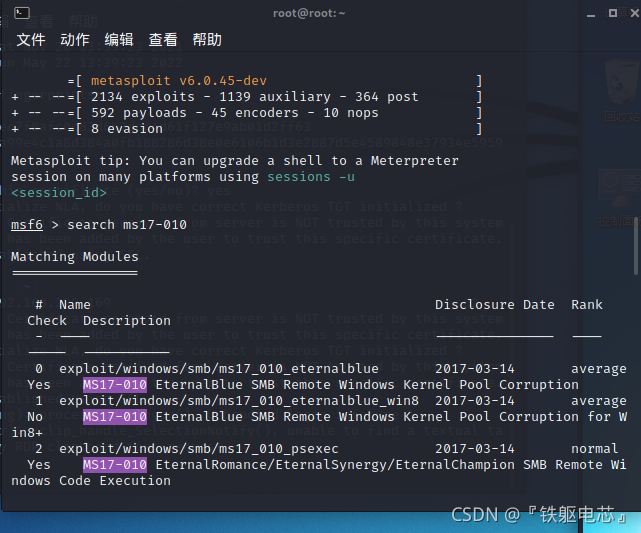Screen dimensions: 641x533
Task: Open the 帮助 menu
Action: [207, 40]
